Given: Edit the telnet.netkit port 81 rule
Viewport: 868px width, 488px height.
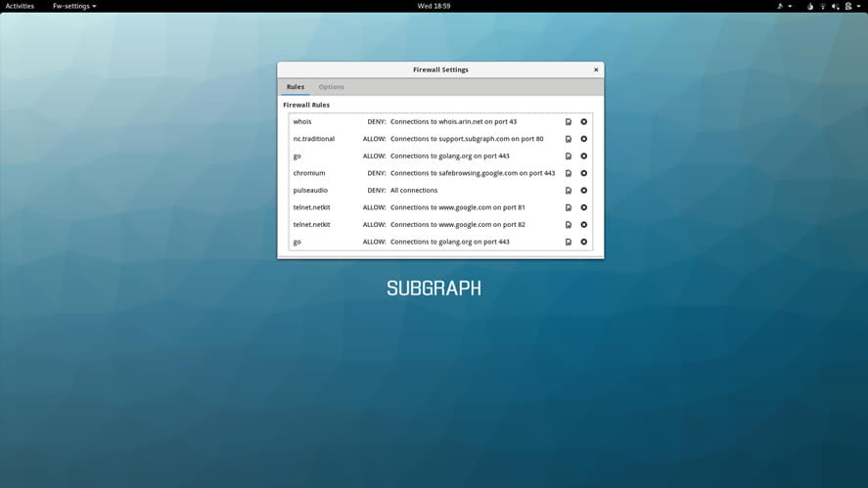Looking at the screenshot, I should point(568,207).
